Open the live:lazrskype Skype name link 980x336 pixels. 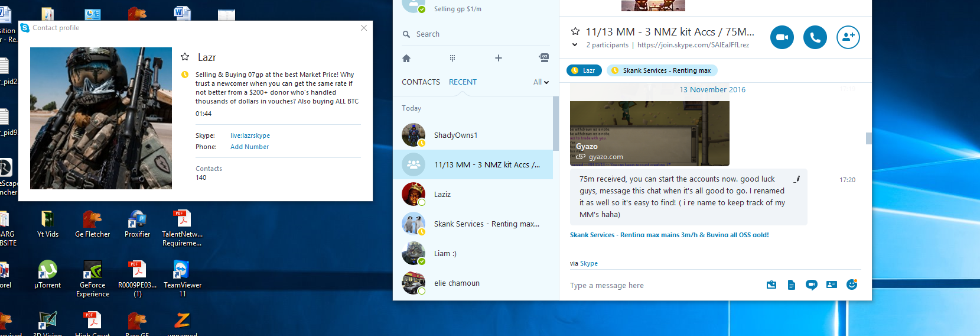250,135
